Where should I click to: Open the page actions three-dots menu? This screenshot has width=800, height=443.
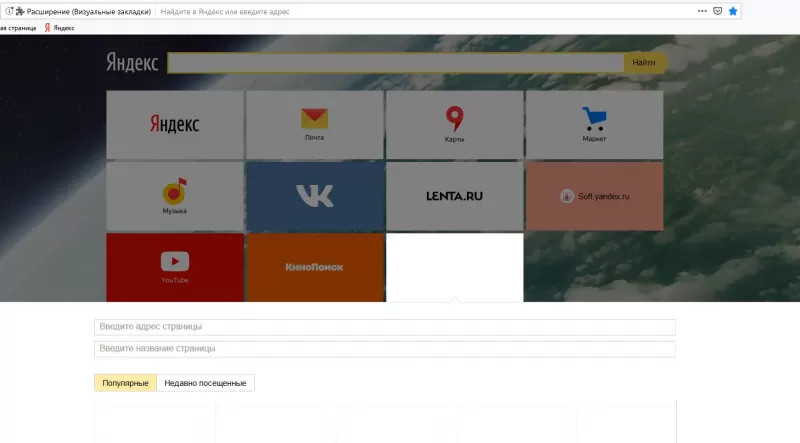tap(702, 11)
